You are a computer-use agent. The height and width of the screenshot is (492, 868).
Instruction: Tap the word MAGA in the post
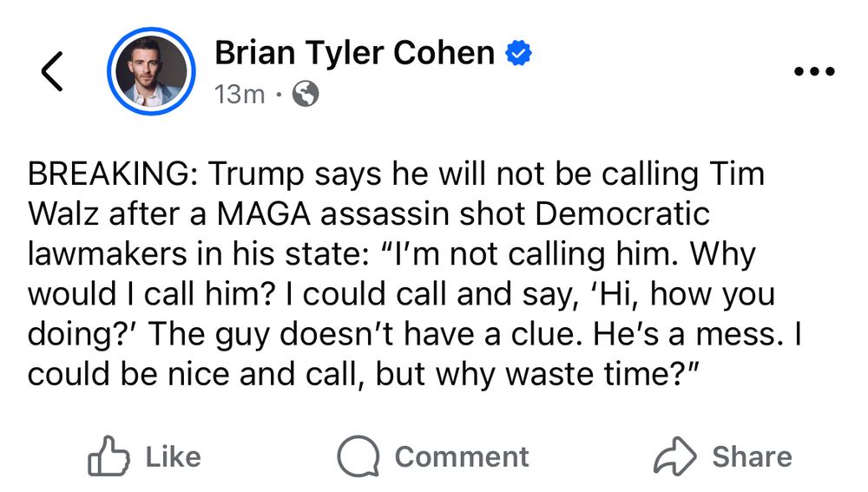(x=264, y=213)
